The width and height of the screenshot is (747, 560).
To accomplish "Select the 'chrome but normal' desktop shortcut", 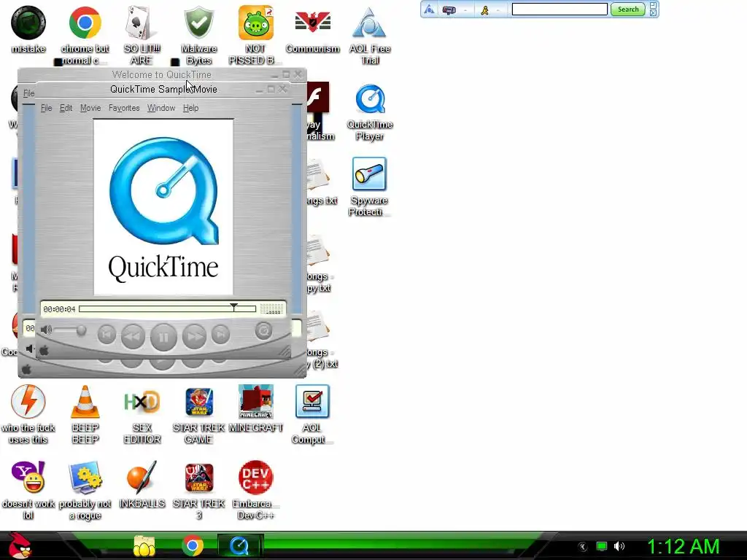I will [x=85, y=34].
